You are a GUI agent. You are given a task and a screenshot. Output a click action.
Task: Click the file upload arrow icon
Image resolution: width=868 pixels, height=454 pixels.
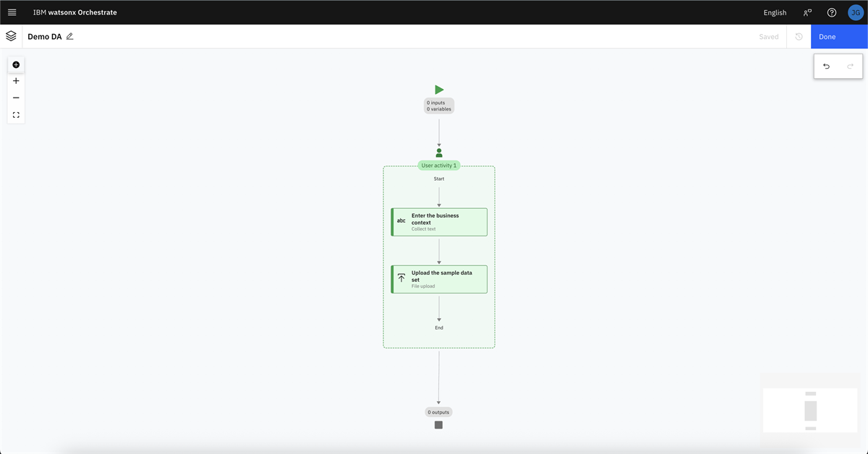(x=401, y=278)
